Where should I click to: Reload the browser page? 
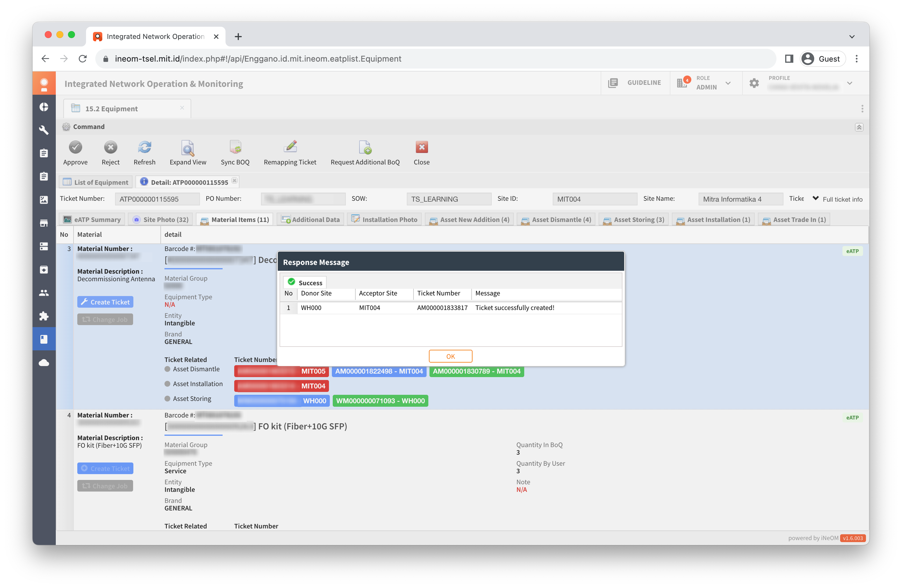[x=83, y=59]
